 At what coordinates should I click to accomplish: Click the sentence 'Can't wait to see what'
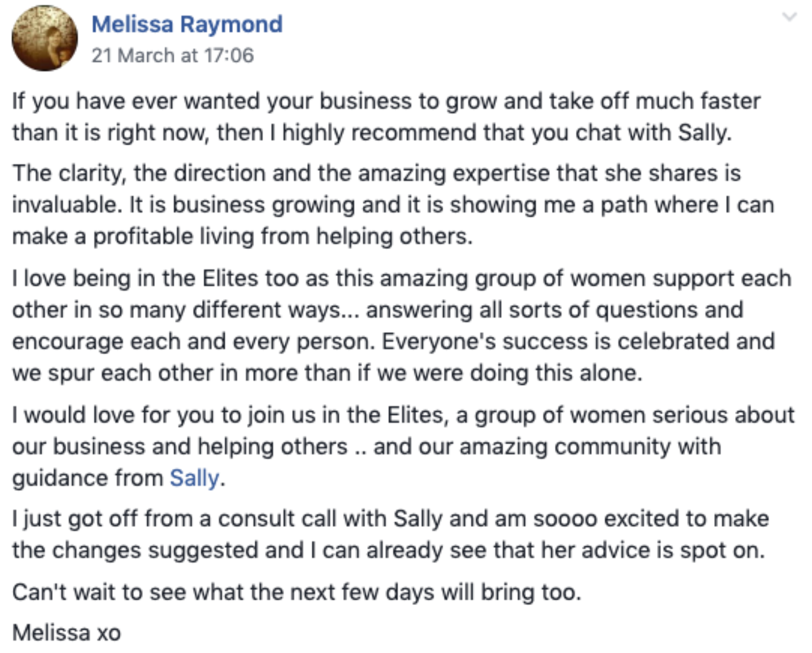pos(296,592)
